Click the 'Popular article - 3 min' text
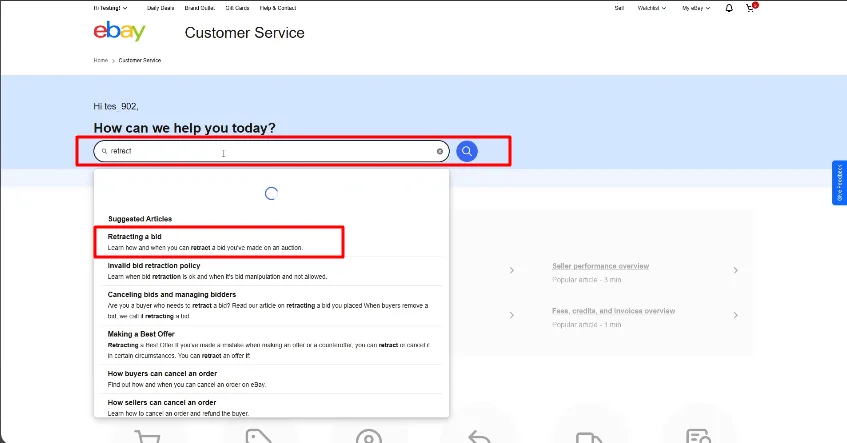Screen dimensions: 847x443 point(586,280)
